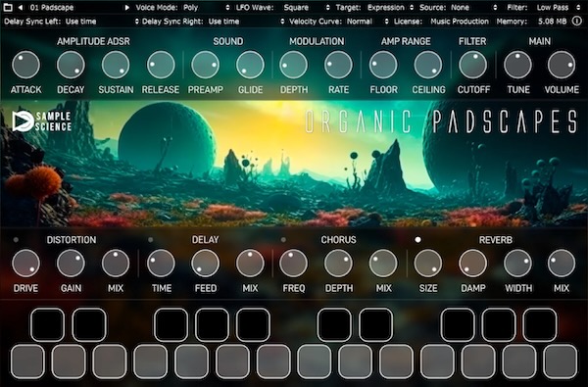Click the Modulation Rate knob
This screenshot has width=588, height=387.
[x=338, y=65]
